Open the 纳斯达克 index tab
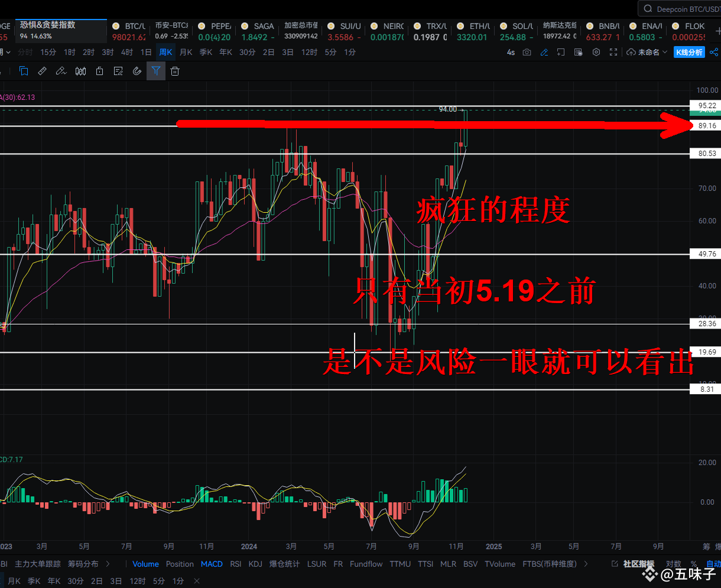 (x=560, y=31)
